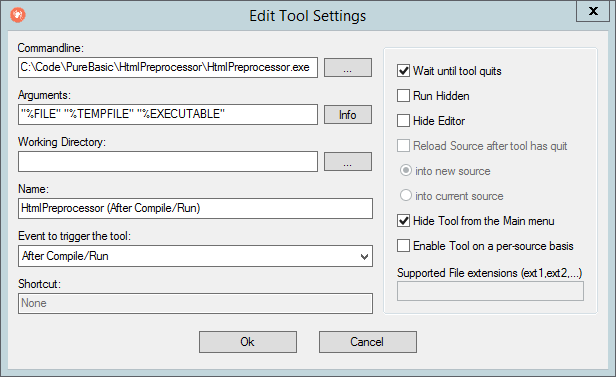Dismiss dialog with the Cancel button
This screenshot has width=616, height=377.
368,342
